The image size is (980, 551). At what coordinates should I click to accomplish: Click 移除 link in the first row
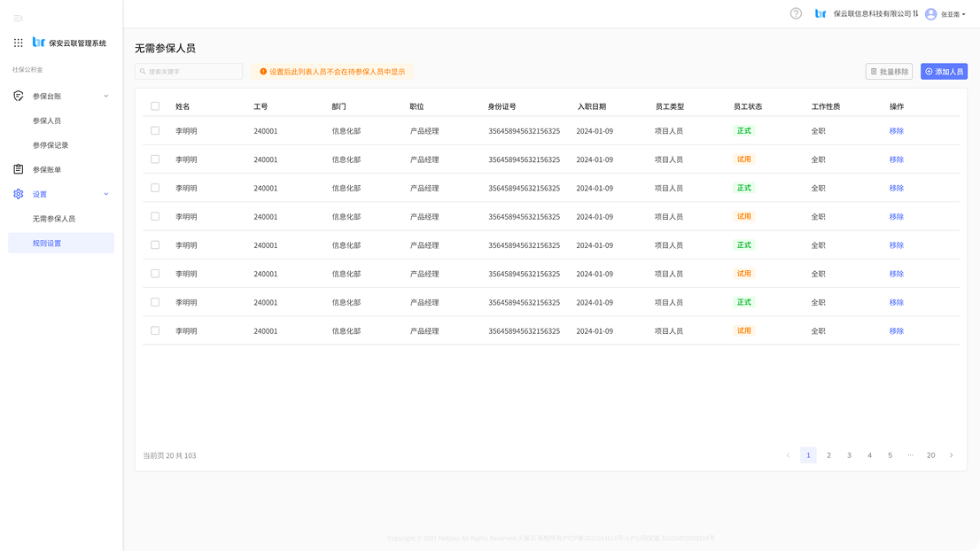point(896,131)
